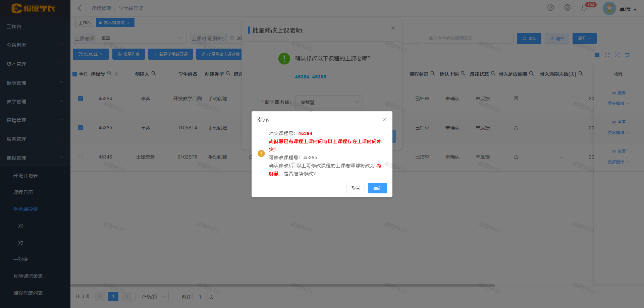644x308 pixels.
Task: Click 取消 to cancel the teacher change
Action: coord(355,188)
